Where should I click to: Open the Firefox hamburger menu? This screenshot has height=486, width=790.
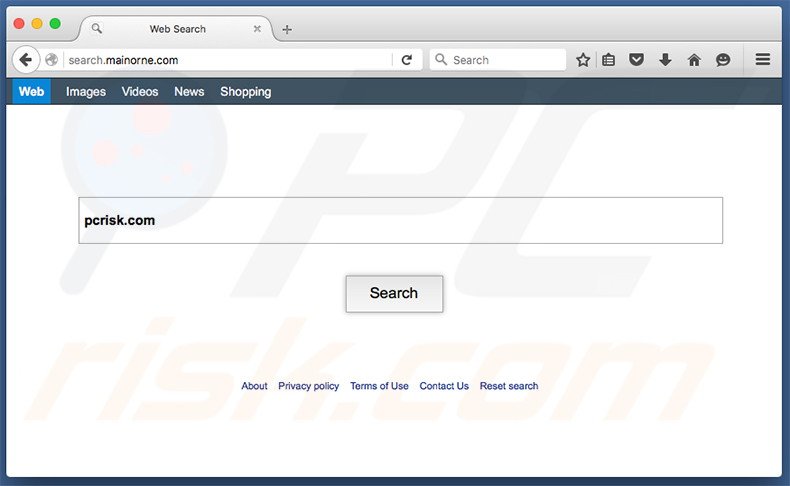coord(762,59)
